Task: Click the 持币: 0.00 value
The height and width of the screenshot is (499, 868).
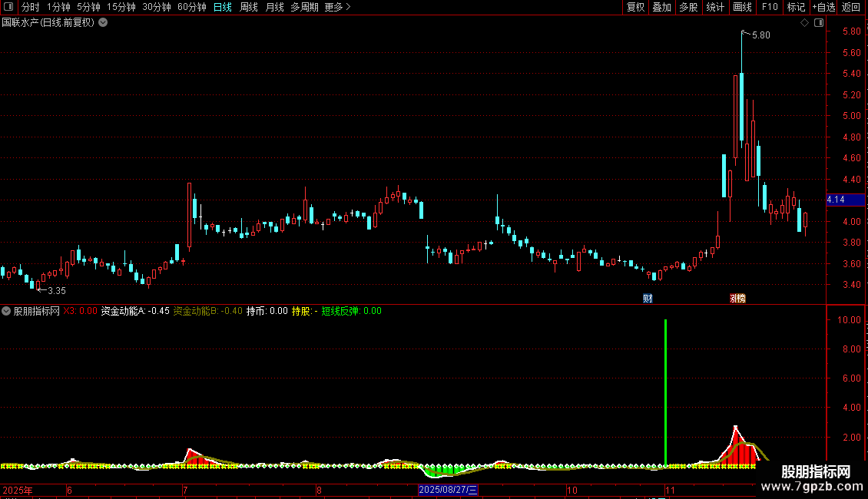Action: 267,311
